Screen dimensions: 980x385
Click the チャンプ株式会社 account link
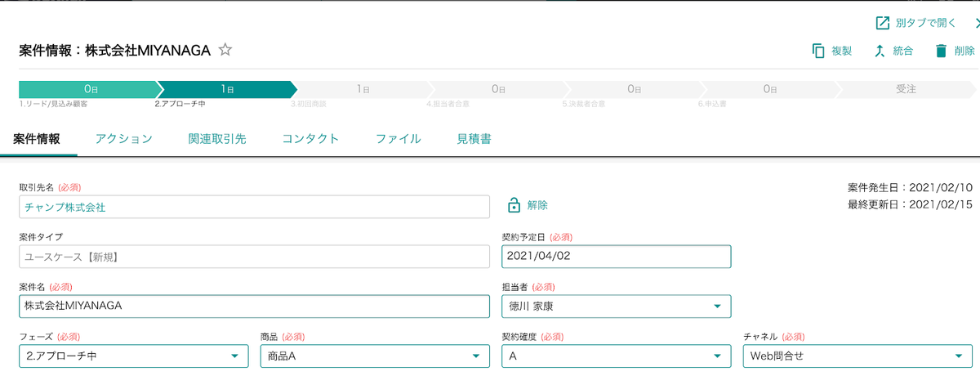point(65,208)
